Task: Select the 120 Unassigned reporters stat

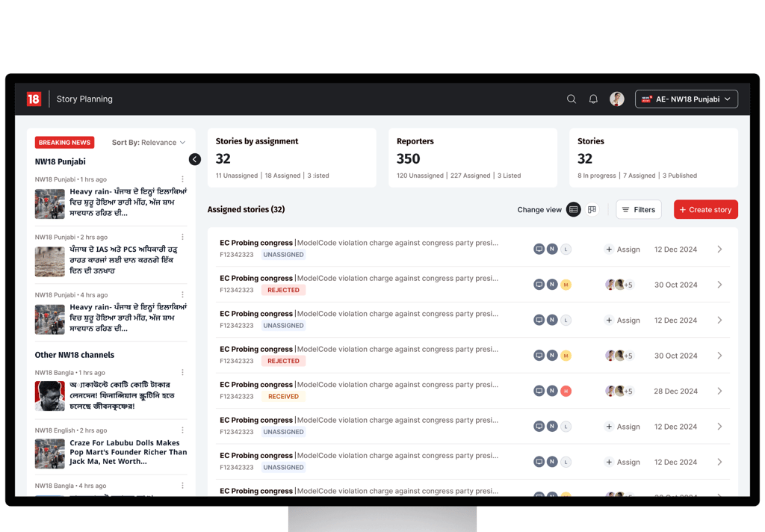Action: click(x=420, y=176)
